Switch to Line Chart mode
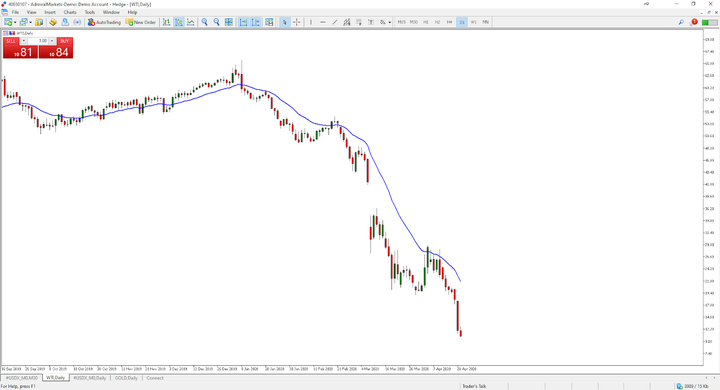 pyautogui.click(x=191, y=22)
